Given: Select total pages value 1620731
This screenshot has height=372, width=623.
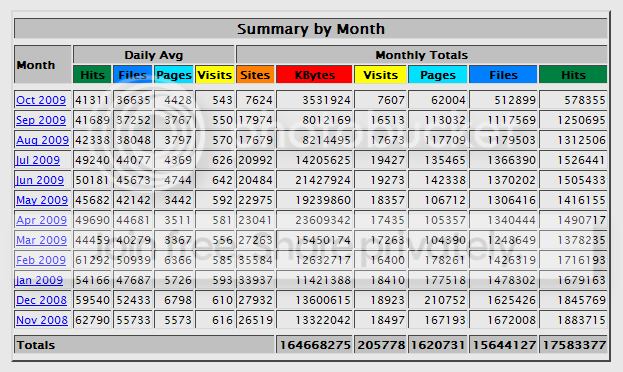Looking at the screenshot, I should click(x=438, y=345).
